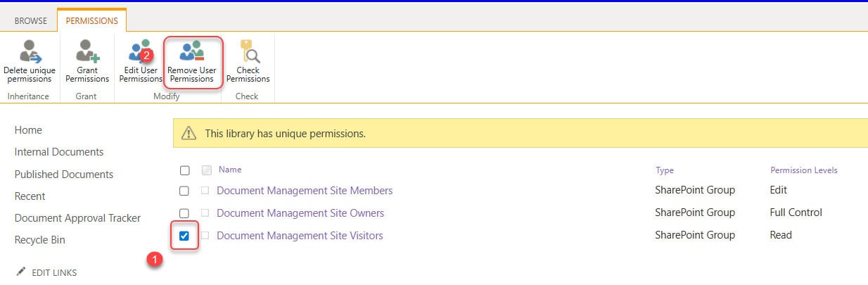Switch to the BROWSE tab
This screenshot has width=868, height=285.
tap(31, 20)
